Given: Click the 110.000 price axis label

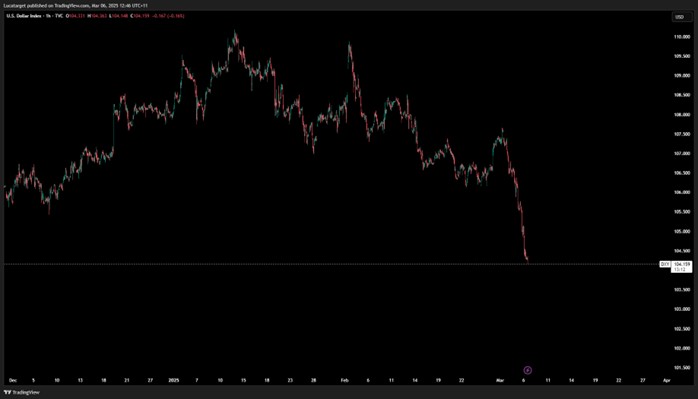Looking at the screenshot, I should click(x=682, y=37).
